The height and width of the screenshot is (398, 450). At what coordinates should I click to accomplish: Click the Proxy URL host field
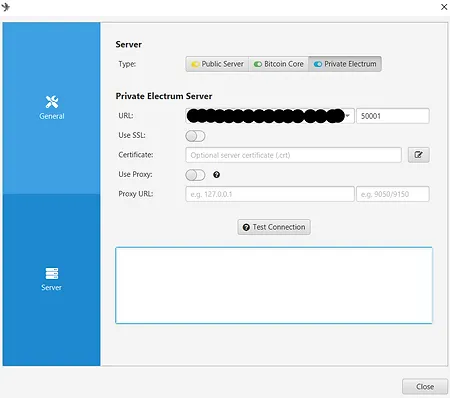point(270,194)
